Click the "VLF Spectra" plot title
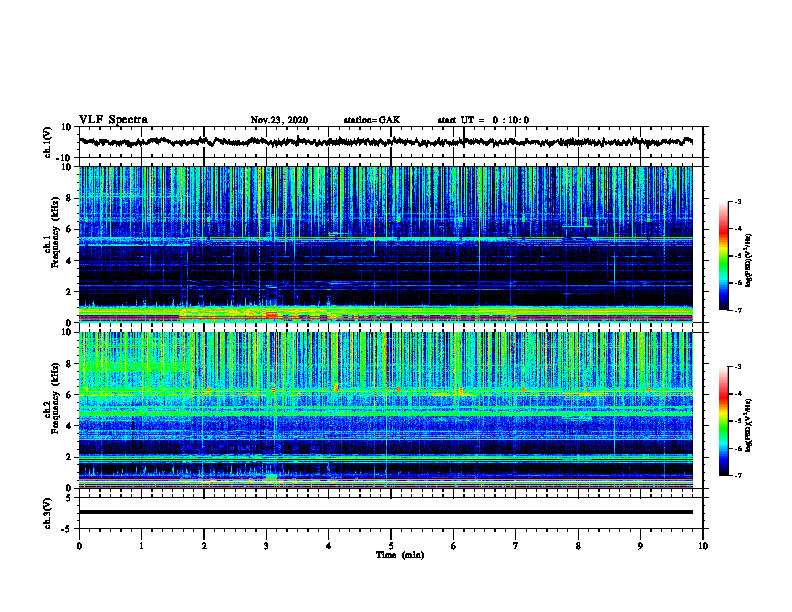 (113, 120)
